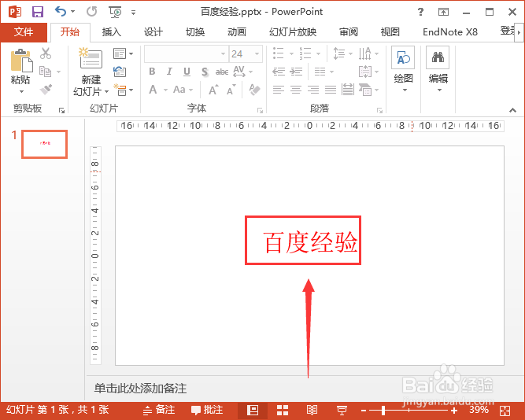Screen dimensions: 525x420
Task: Save the presentation with the floppy icon
Action: point(38,12)
